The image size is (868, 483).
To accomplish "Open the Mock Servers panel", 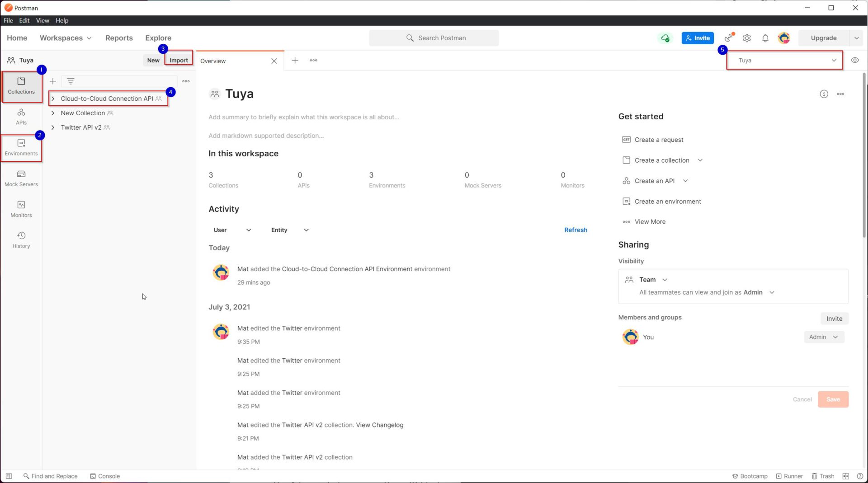I will point(21,178).
